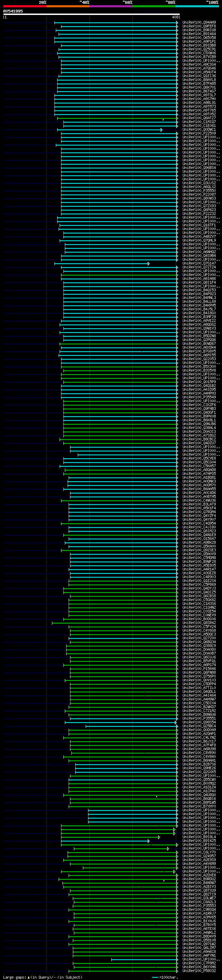This screenshot has width=222, height=980.
Task: Click the label UniRef100_P58032
Action: pos(199,971)
